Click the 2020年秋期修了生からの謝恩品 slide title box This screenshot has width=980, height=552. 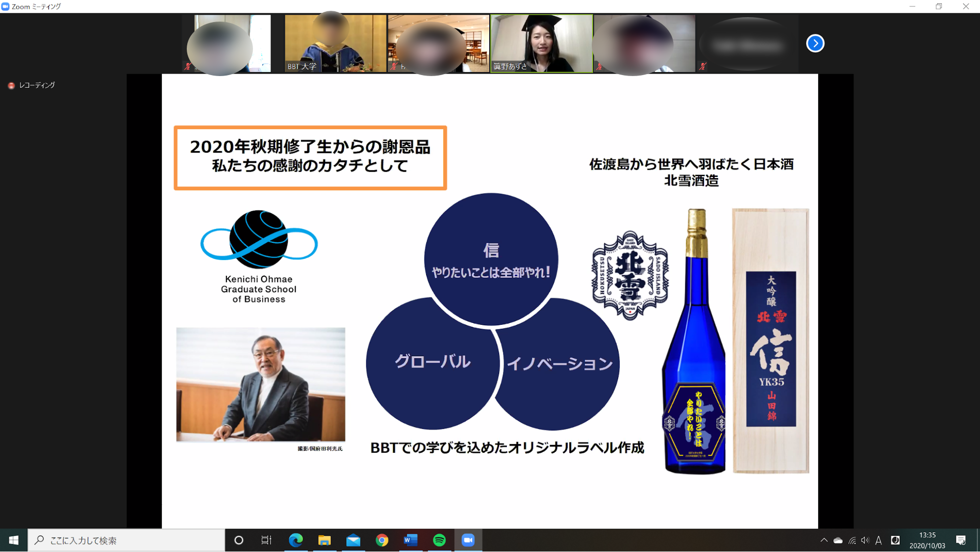pyautogui.click(x=310, y=158)
